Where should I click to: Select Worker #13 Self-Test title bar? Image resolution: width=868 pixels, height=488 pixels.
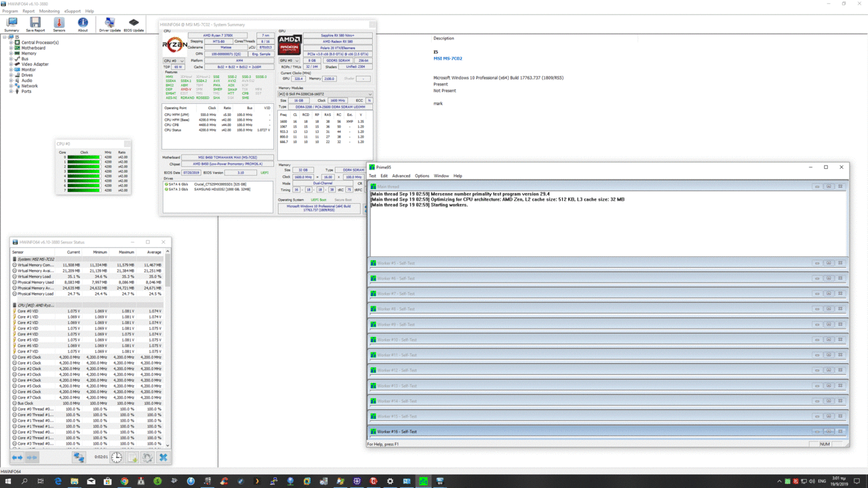click(608, 386)
